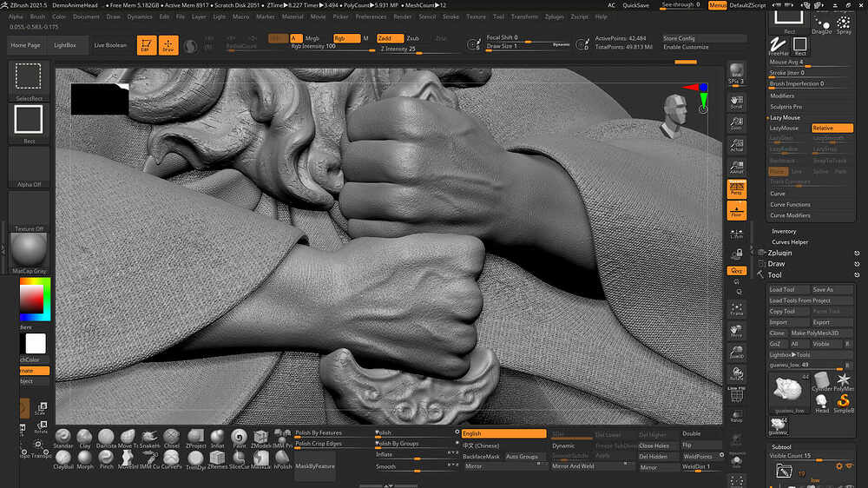Toggle the Relative lazy mouse option

click(x=832, y=128)
